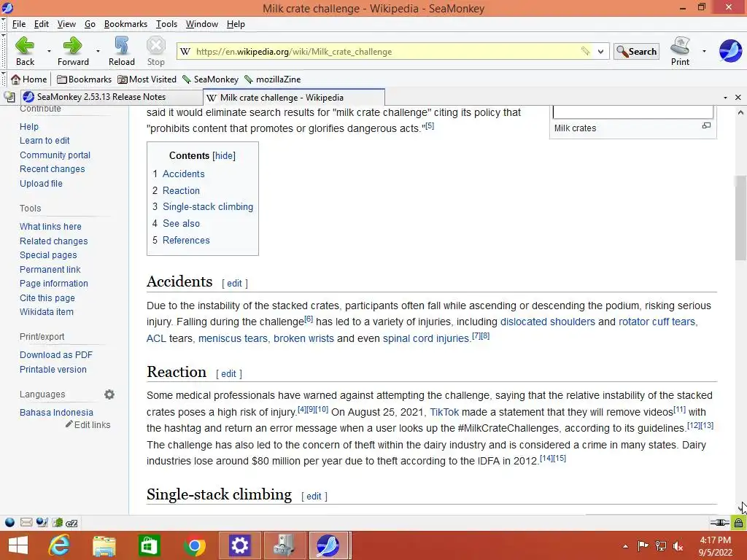Open Windows Store from taskbar
The height and width of the screenshot is (560, 747).
coord(149,545)
